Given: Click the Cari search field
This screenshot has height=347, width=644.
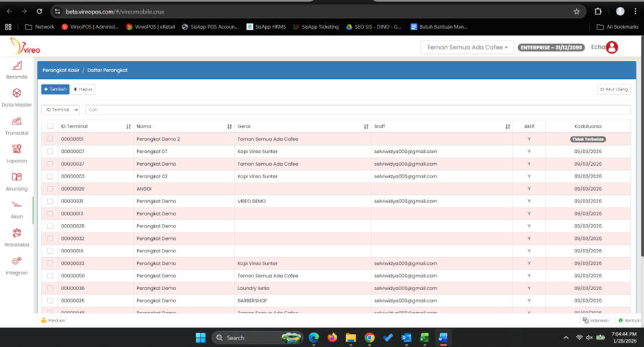Looking at the screenshot, I should coord(356,110).
